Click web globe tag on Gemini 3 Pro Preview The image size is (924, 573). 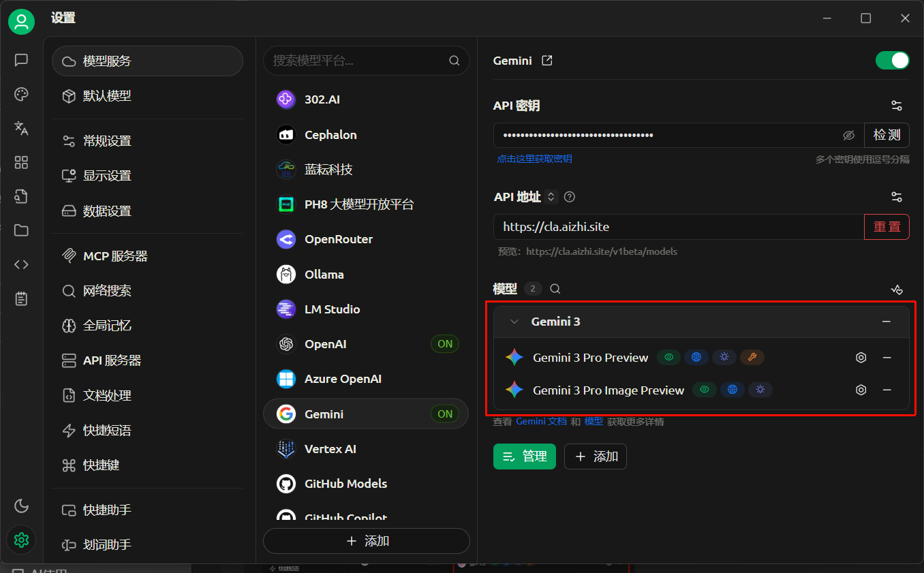pyautogui.click(x=696, y=357)
